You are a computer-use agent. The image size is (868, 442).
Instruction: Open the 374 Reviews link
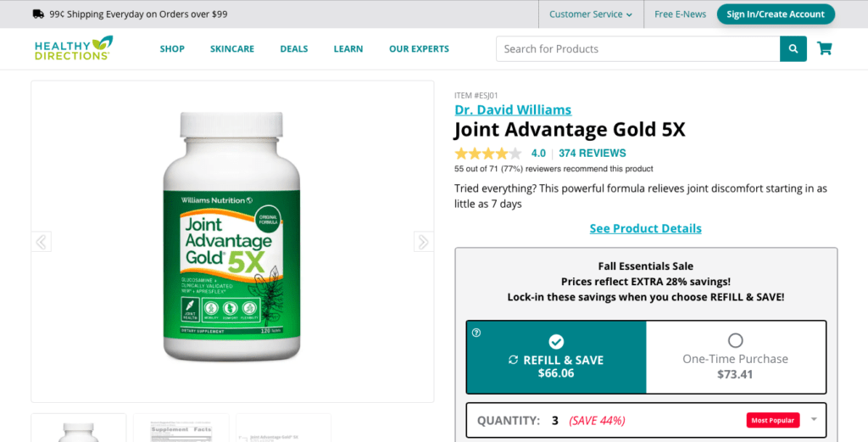point(593,154)
